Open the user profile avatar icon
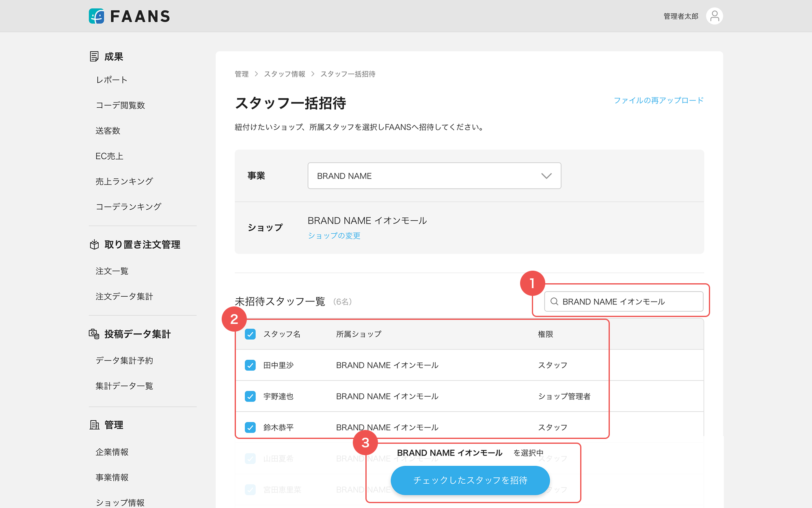This screenshot has width=812, height=508. tap(714, 16)
